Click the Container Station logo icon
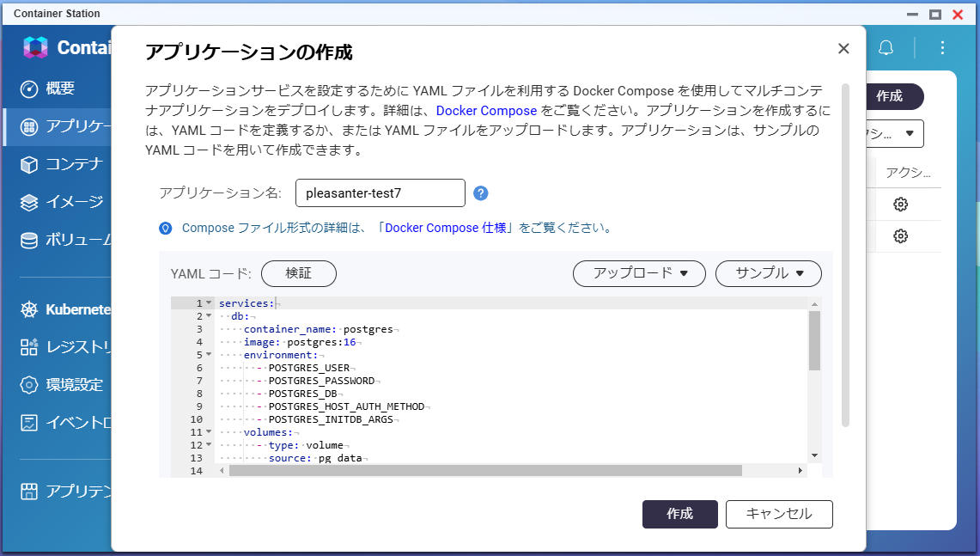Screen dimensions: 980x556 pyautogui.click(x=35, y=47)
